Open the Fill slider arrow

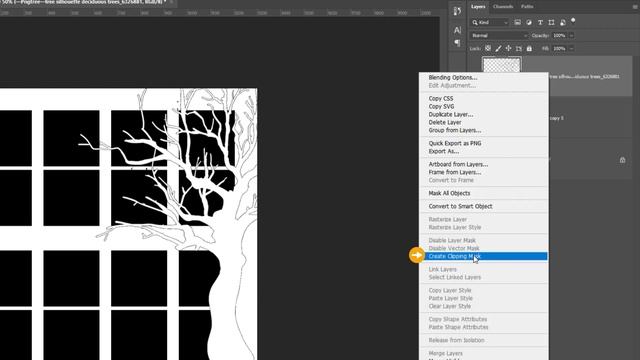[571, 49]
